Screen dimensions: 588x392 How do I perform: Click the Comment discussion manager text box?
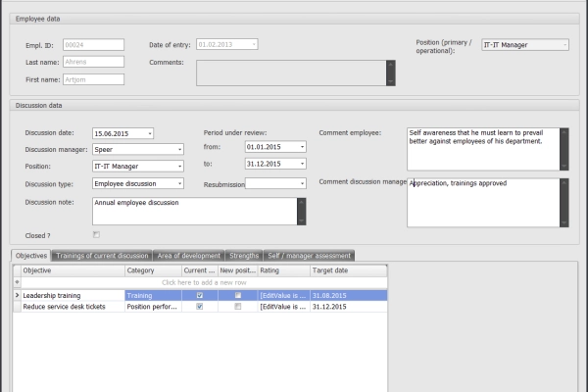[x=482, y=201]
